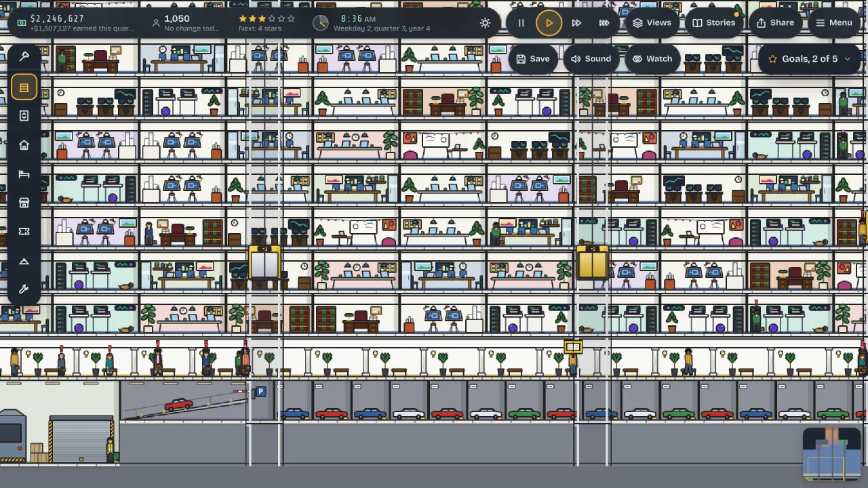868x488 pixels.
Task: Click the Share button
Action: (x=775, y=22)
